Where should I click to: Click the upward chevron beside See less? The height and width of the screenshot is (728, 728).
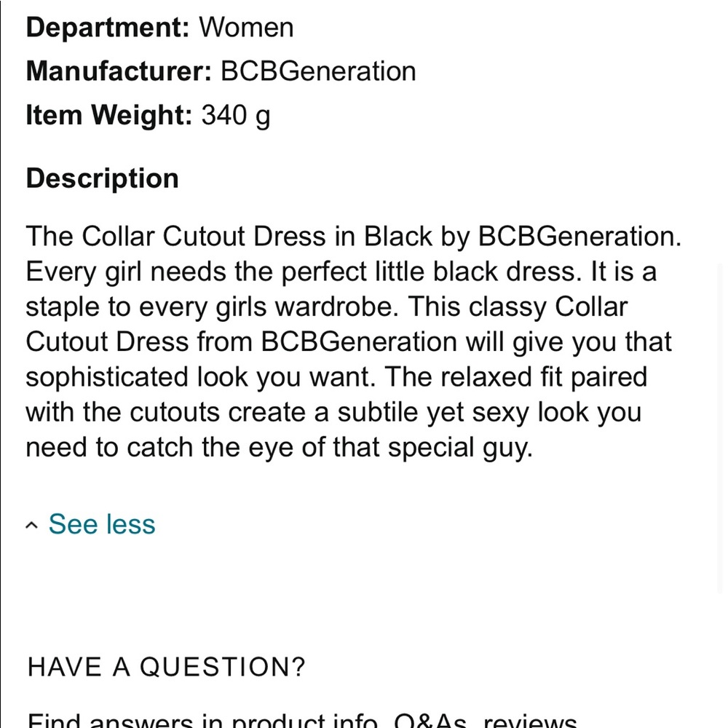pos(31,523)
